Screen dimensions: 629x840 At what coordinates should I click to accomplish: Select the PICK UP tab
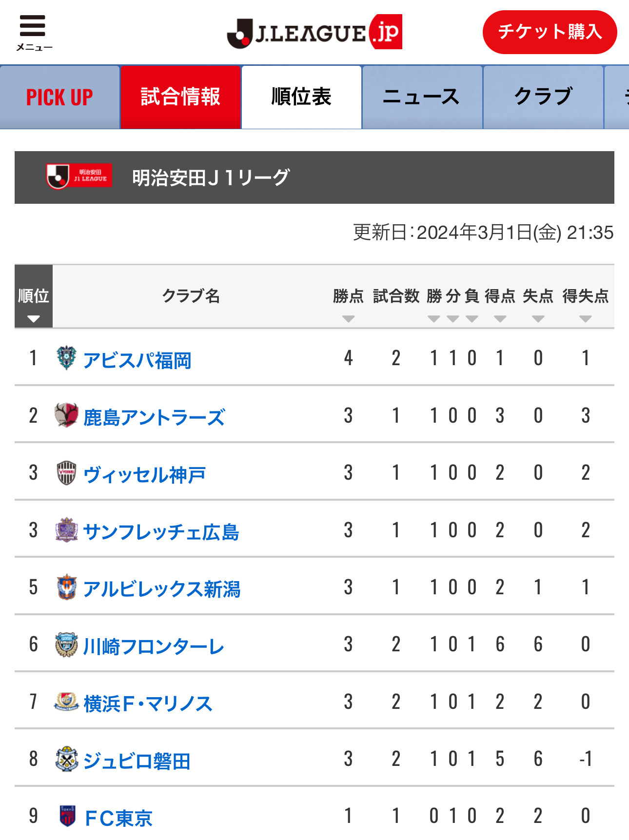59,97
